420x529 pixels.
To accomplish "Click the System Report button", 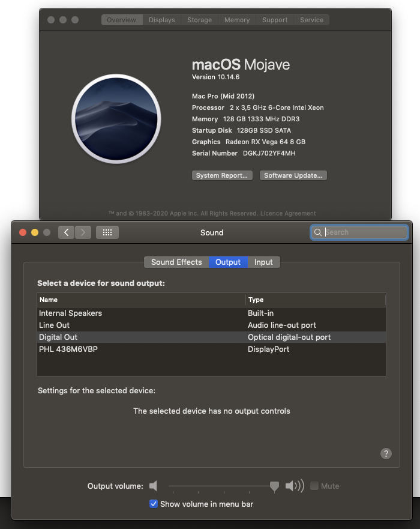I will 222,175.
